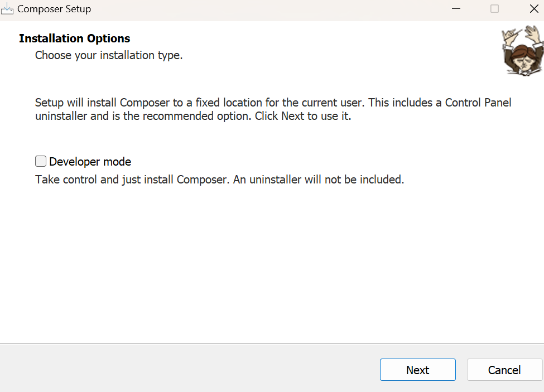The width and height of the screenshot is (544, 392).
Task: Click the "Control Panel" words in description
Action: [478, 103]
